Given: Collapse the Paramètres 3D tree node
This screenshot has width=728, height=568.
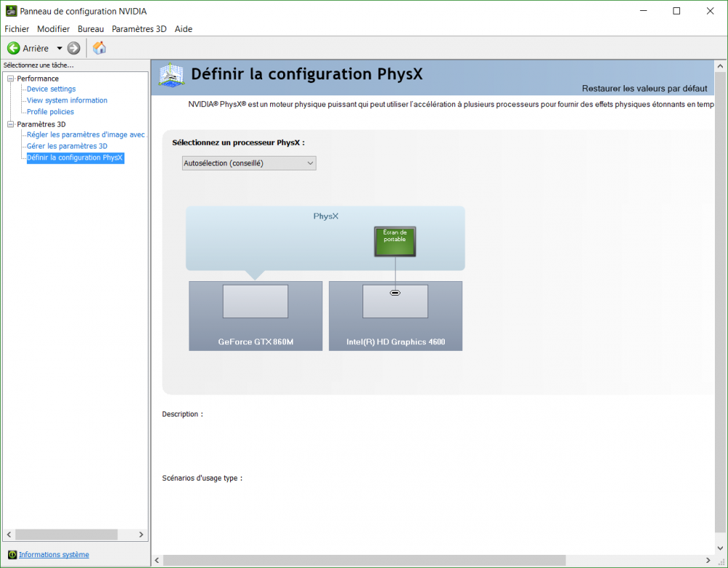Looking at the screenshot, I should (11, 125).
